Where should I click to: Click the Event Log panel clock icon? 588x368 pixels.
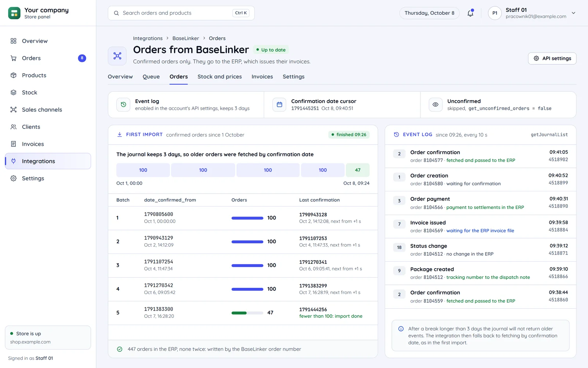[x=396, y=135]
